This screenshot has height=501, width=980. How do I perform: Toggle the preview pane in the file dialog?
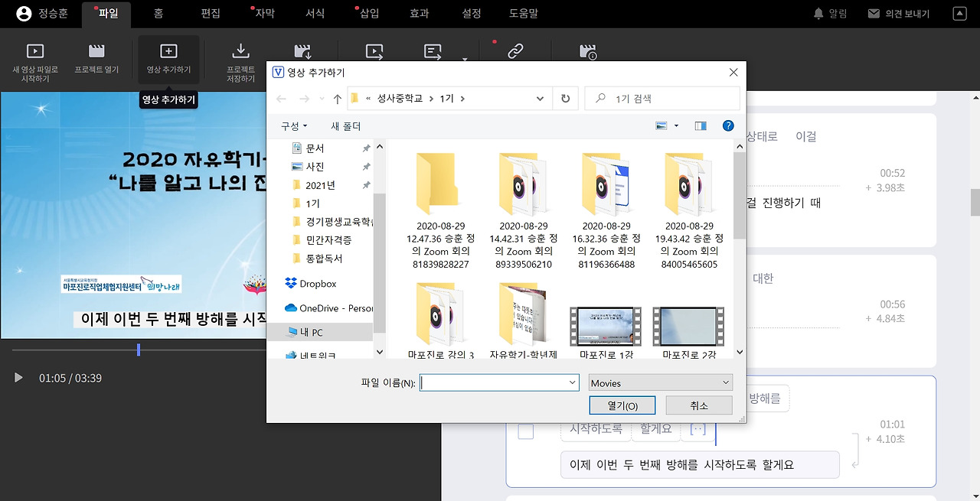[700, 125]
